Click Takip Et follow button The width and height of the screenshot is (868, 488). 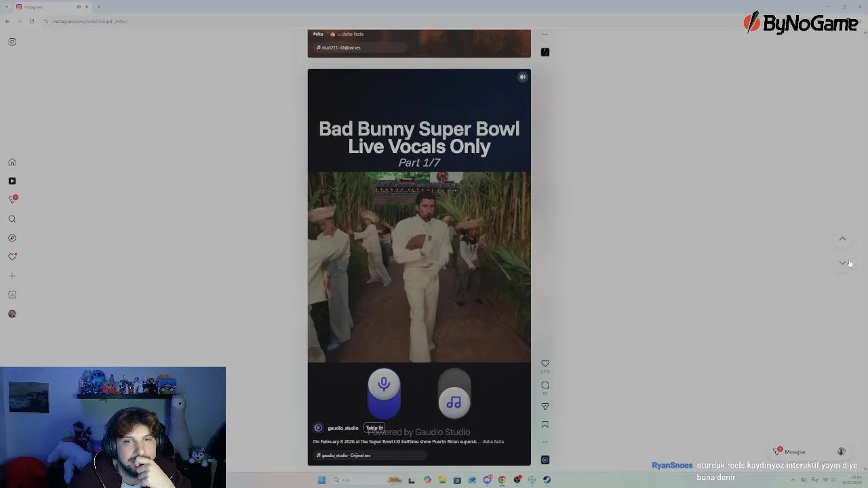374,428
